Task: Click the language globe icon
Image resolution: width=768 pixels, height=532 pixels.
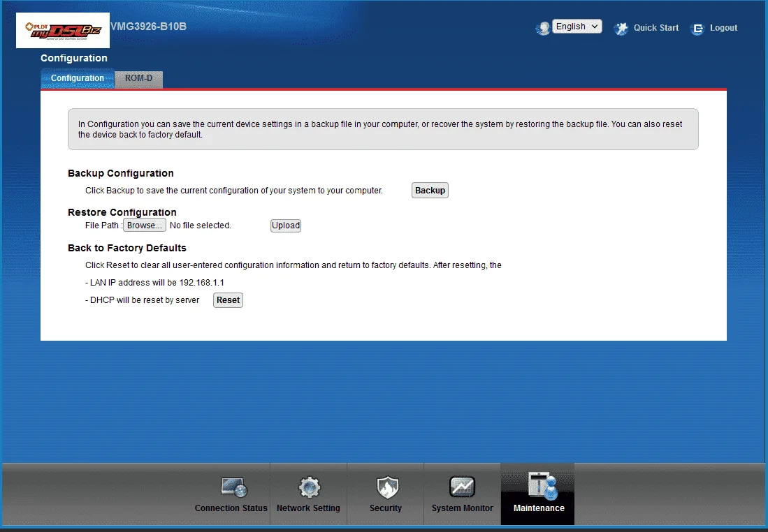Action: point(543,29)
